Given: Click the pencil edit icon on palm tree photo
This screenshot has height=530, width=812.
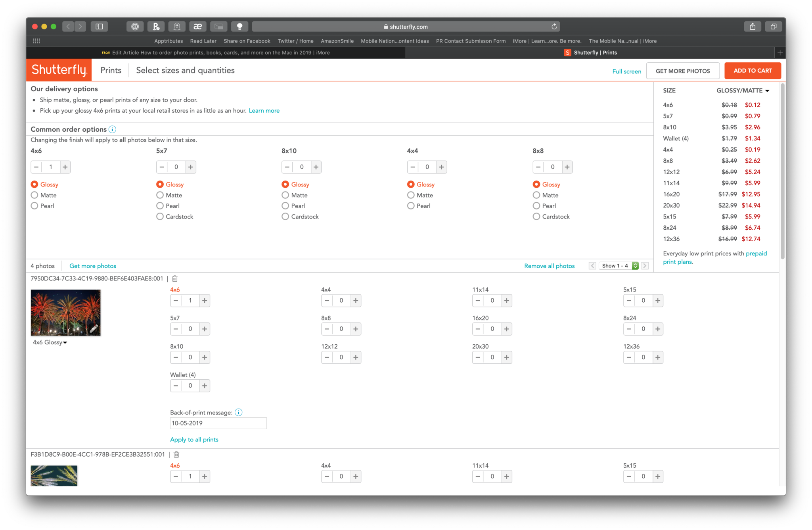Looking at the screenshot, I should coord(94,328).
